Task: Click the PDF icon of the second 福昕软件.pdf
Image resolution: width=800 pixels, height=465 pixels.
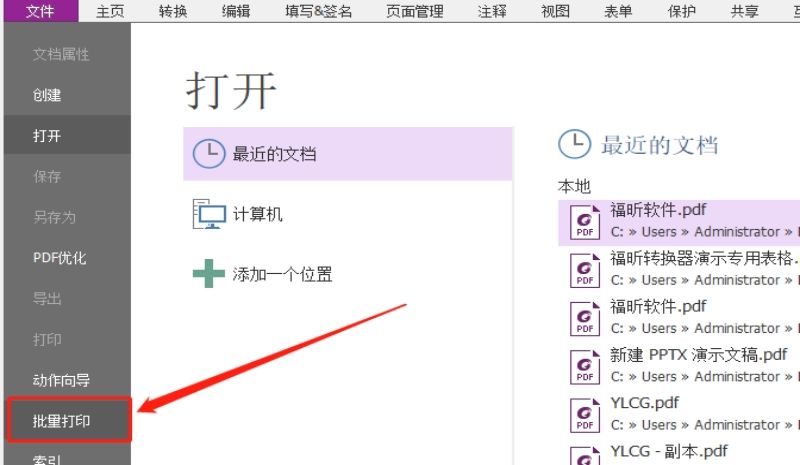Action: [x=585, y=319]
